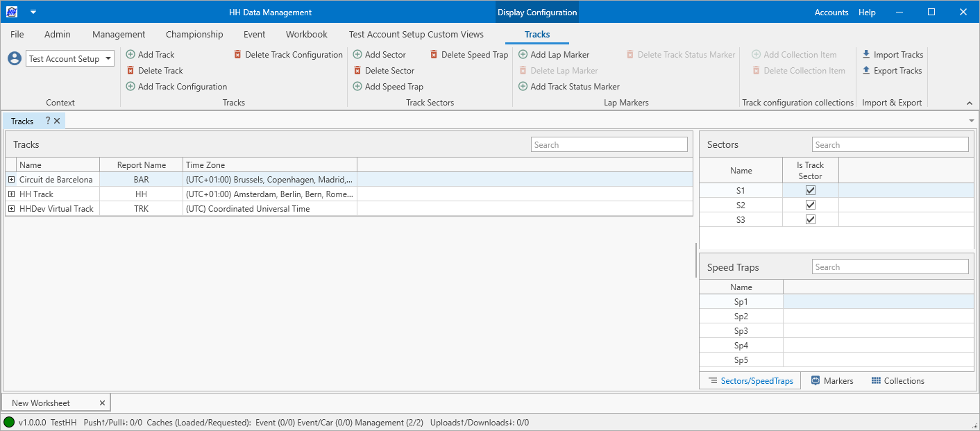The image size is (980, 431).
Task: Switch to the Markers tab
Action: (832, 381)
